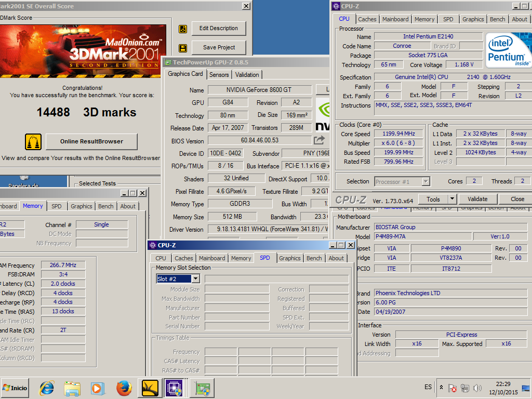Click Manufacturer value BIOSTAR Group
This screenshot has width=532, height=399.
click(x=451, y=228)
